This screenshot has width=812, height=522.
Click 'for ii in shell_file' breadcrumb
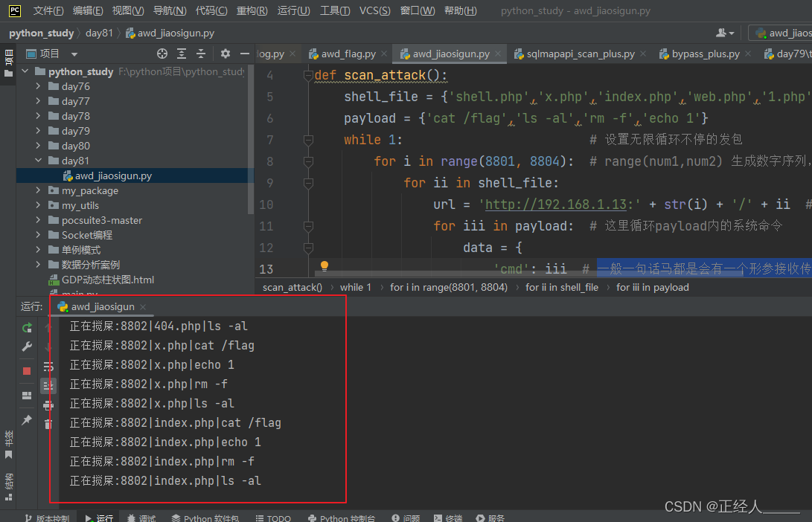pos(562,288)
